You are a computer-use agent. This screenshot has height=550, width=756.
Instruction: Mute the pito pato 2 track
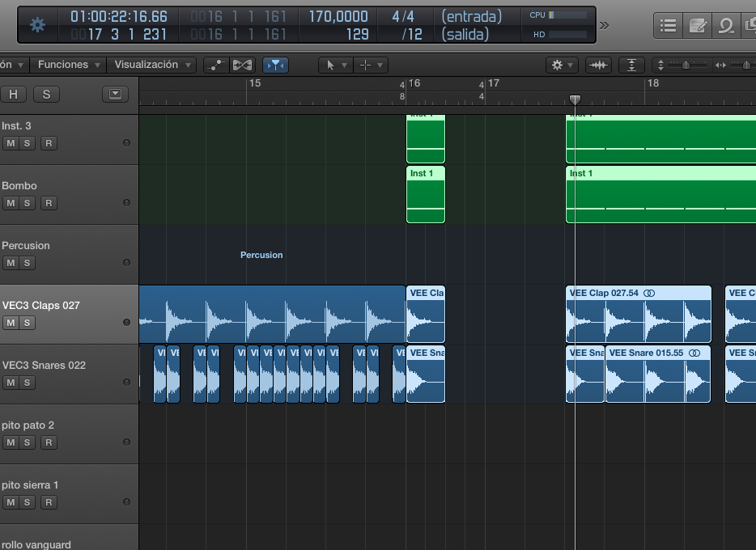pos(11,442)
